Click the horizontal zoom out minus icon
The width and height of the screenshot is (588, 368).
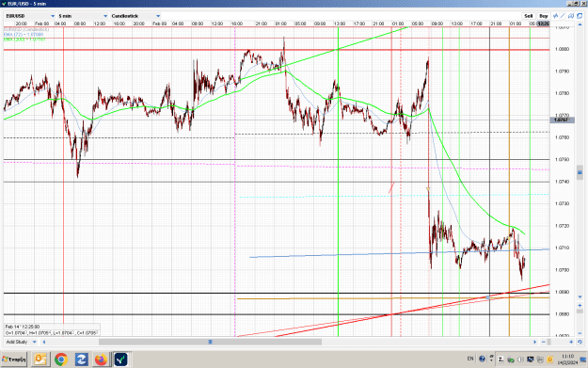click(x=544, y=342)
